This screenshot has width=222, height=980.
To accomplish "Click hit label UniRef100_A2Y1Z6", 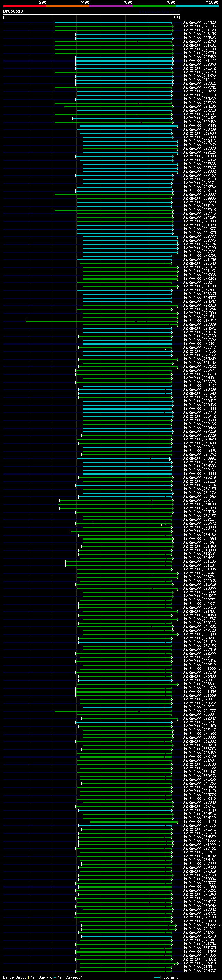I will click(x=199, y=153).
